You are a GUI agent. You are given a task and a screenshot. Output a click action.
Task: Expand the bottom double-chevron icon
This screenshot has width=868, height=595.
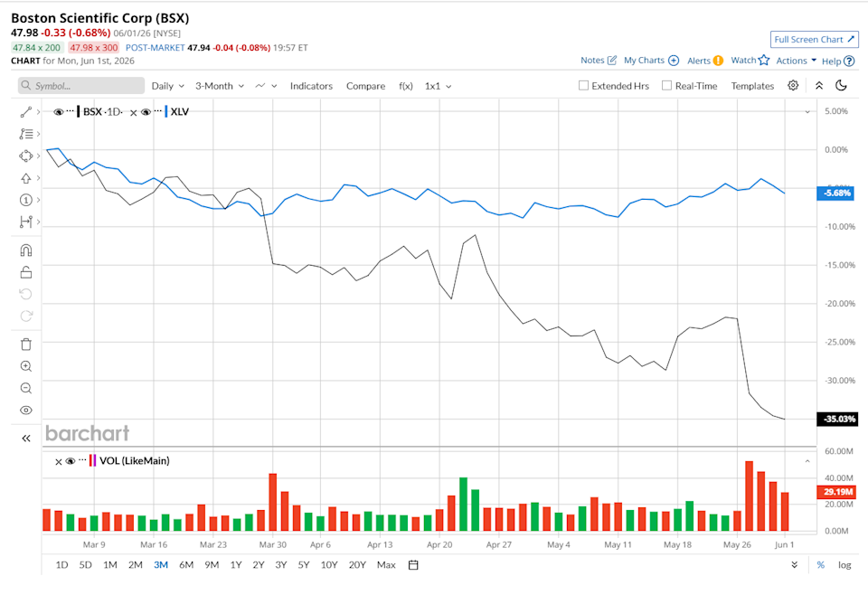click(x=795, y=565)
